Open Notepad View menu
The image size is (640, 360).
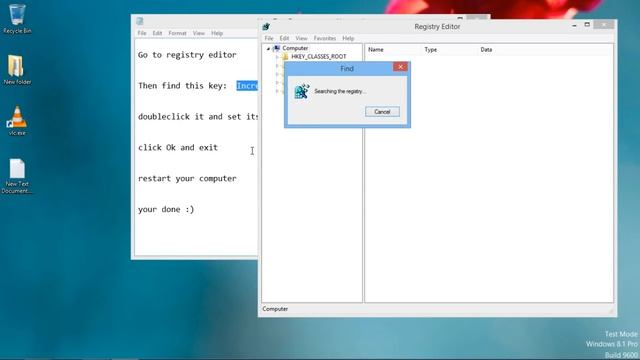[198, 33]
